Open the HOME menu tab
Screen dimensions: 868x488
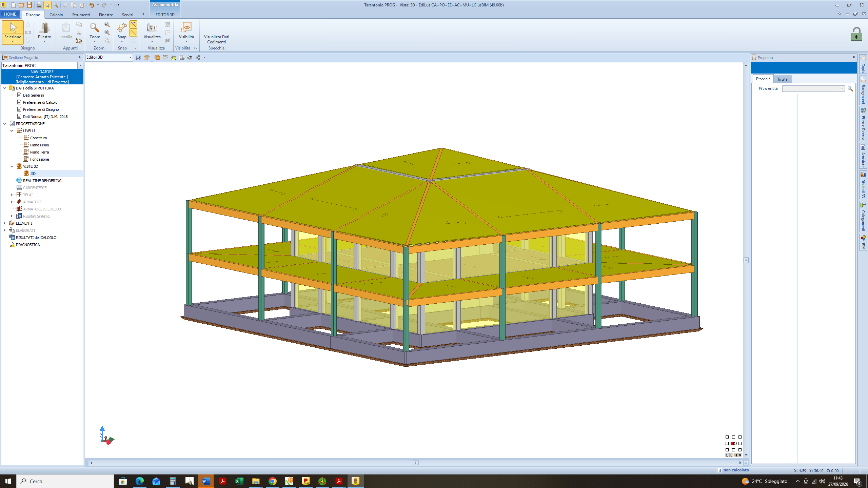pyautogui.click(x=10, y=14)
